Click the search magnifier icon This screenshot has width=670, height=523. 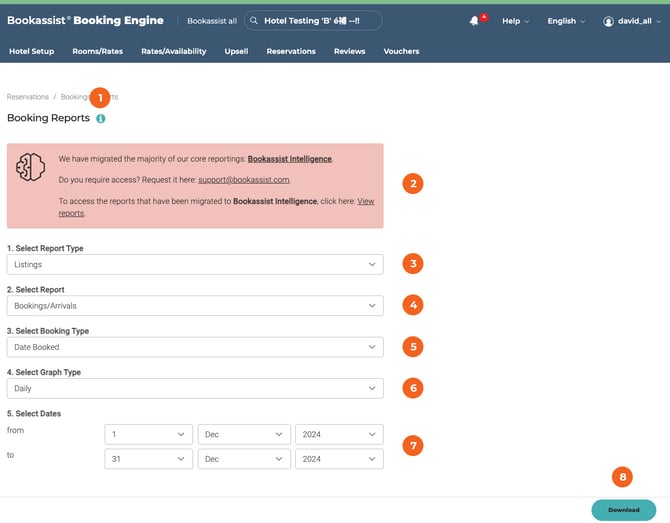254,21
